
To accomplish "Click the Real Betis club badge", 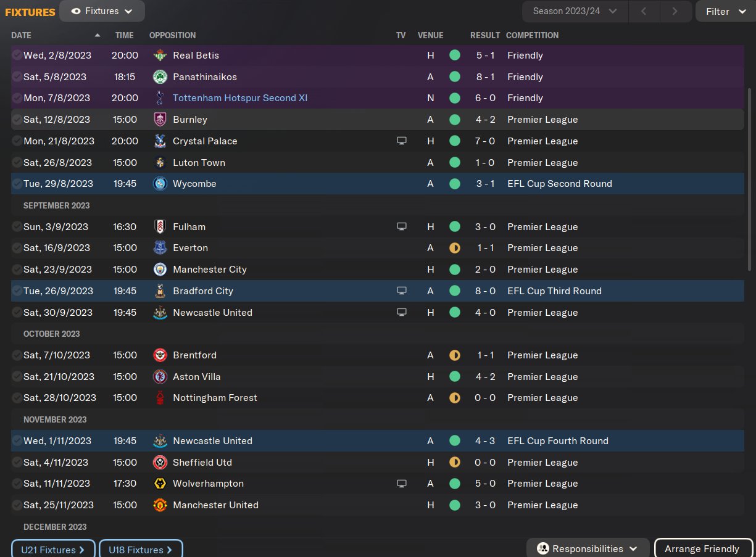I will pos(160,56).
